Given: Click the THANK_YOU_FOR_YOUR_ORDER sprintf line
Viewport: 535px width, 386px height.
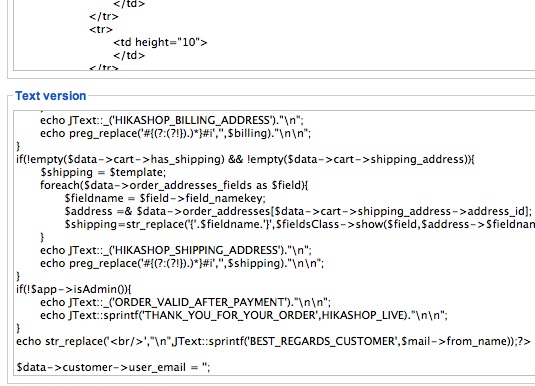Looking at the screenshot, I should pos(244,315).
